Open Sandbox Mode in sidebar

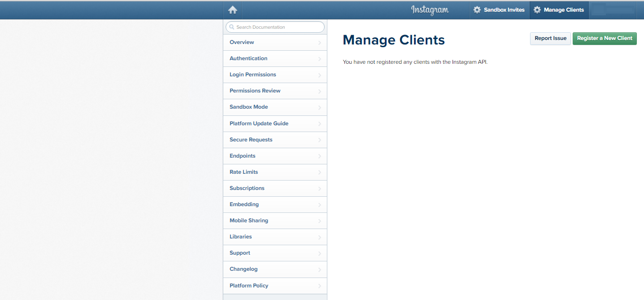pyautogui.click(x=275, y=107)
